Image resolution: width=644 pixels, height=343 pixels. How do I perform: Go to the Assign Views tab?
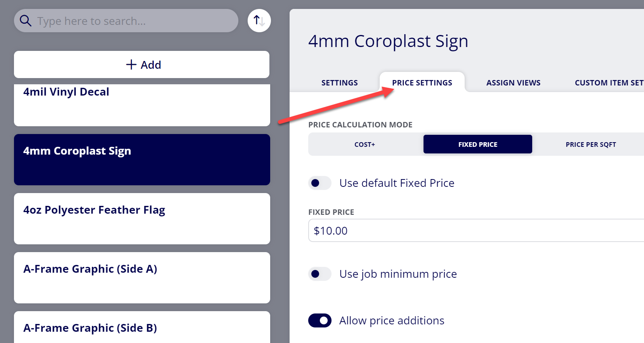click(x=513, y=83)
